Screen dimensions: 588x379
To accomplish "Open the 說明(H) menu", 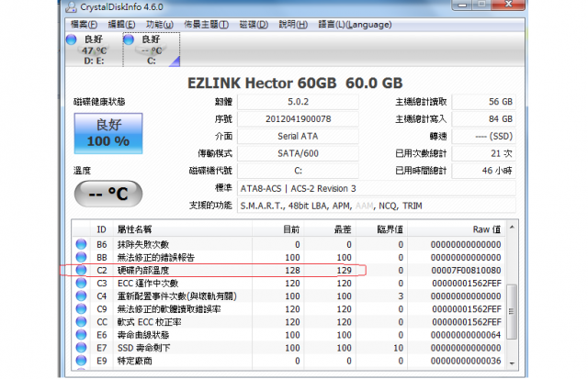I will point(293,25).
